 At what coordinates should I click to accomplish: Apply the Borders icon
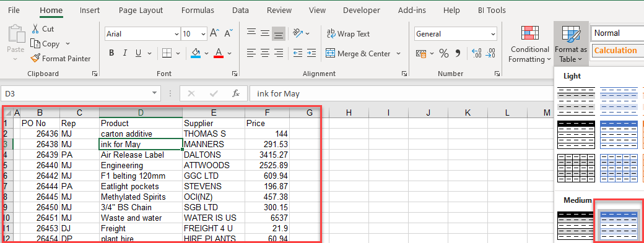(x=167, y=53)
